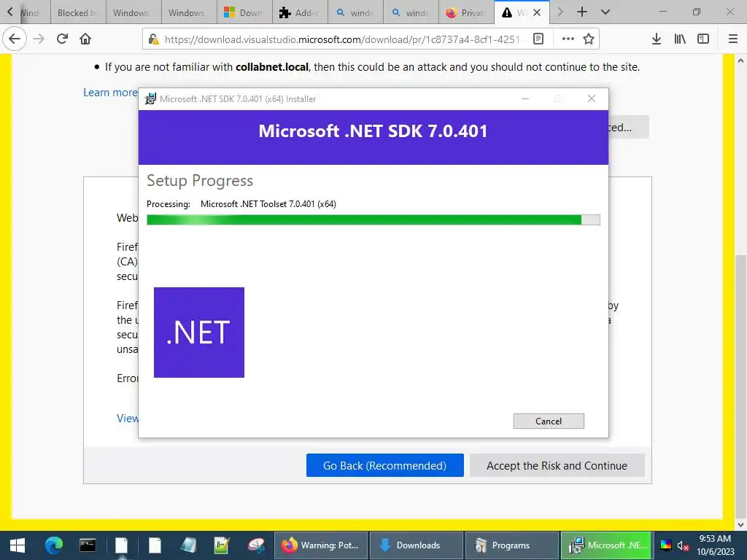Open the Snipping Tool taskbar icon
Viewport: 747px width, 560px height.
tap(256, 545)
